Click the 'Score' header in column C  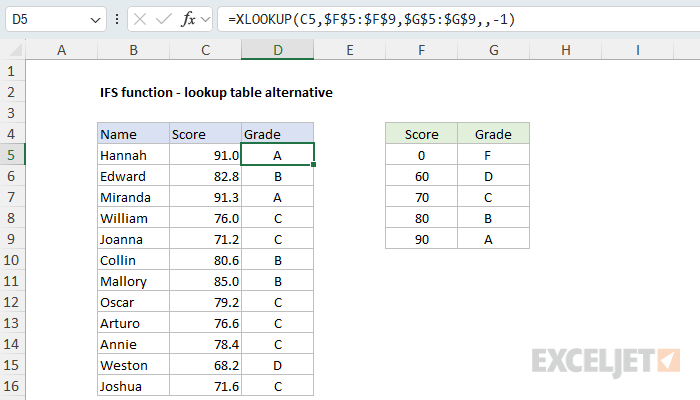coord(205,134)
